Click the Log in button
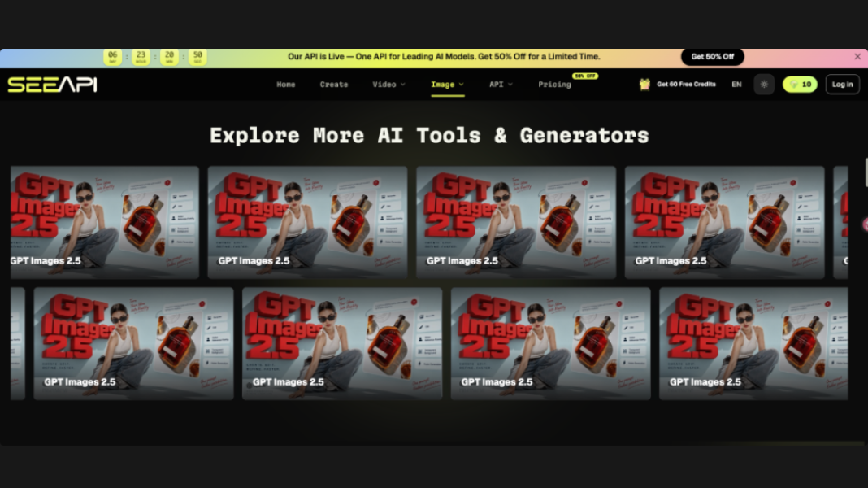This screenshot has width=868, height=488. click(843, 85)
